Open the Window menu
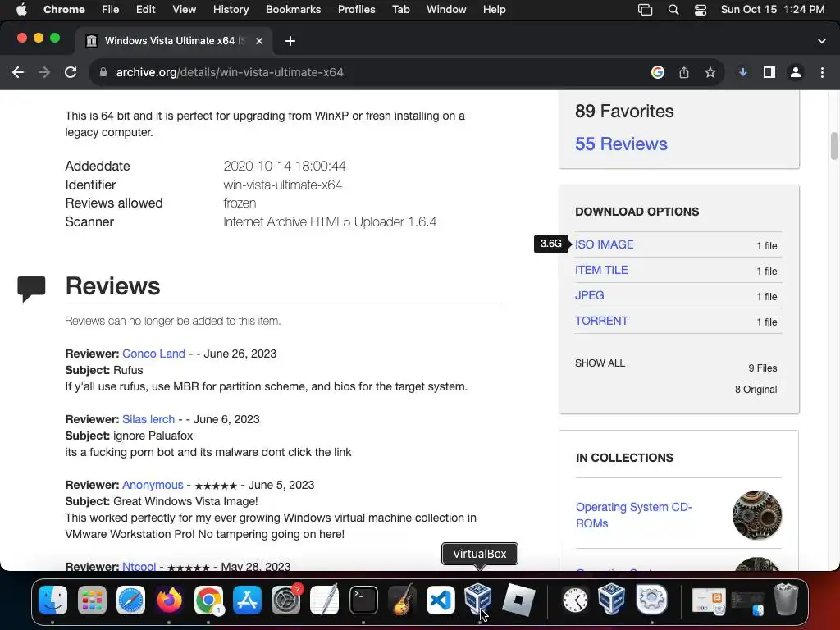Viewport: 840px width, 630px height. pyautogui.click(x=446, y=10)
